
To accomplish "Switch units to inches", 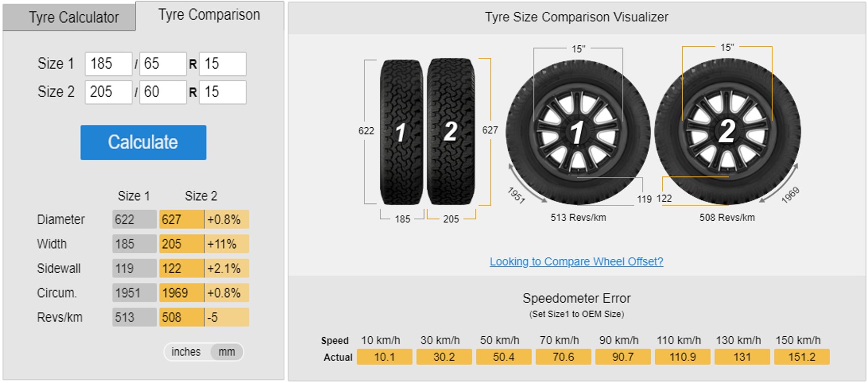I will (x=186, y=352).
